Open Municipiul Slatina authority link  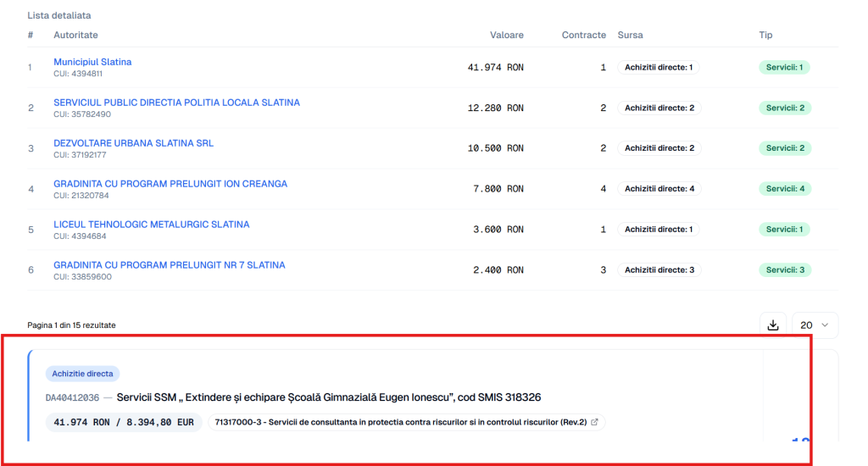[92, 62]
